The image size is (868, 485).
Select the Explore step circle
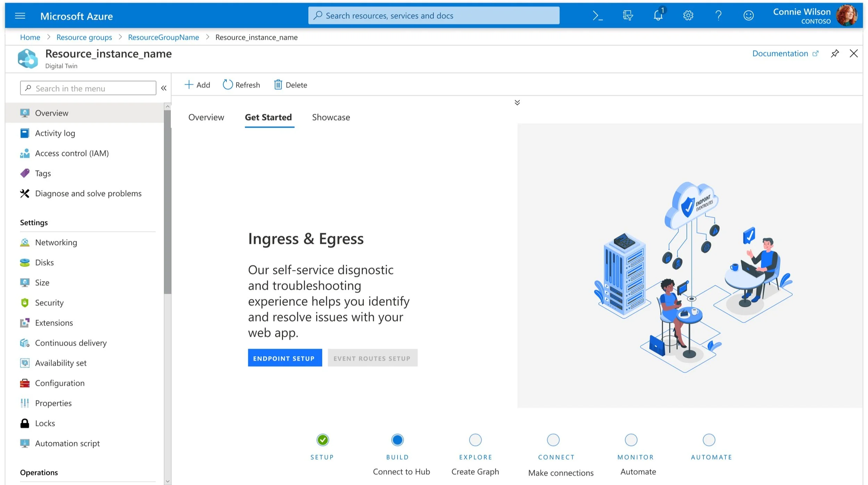pyautogui.click(x=475, y=440)
